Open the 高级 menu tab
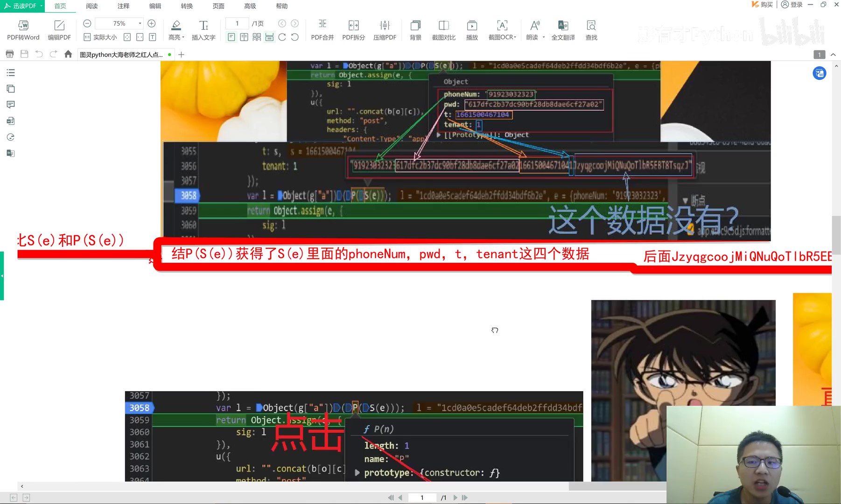Viewport: 841px width, 504px height. tap(250, 6)
